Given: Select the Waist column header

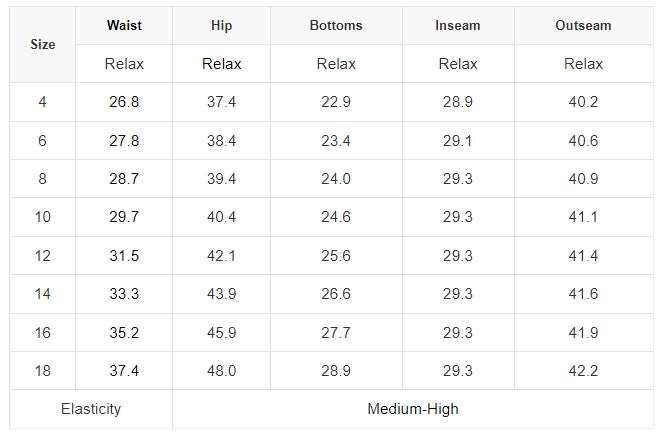Looking at the screenshot, I should tap(124, 25).
